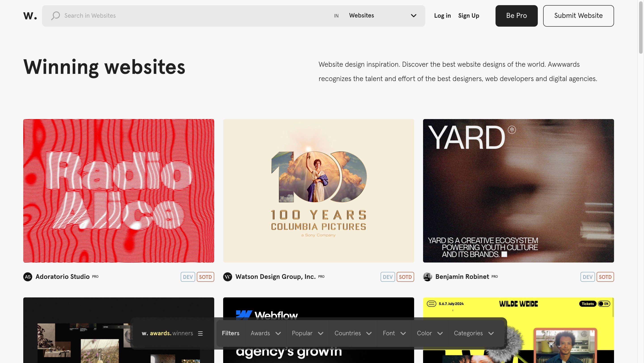This screenshot has width=644, height=363.
Task: Focus the Search in Websites field
Action: click(x=195, y=16)
